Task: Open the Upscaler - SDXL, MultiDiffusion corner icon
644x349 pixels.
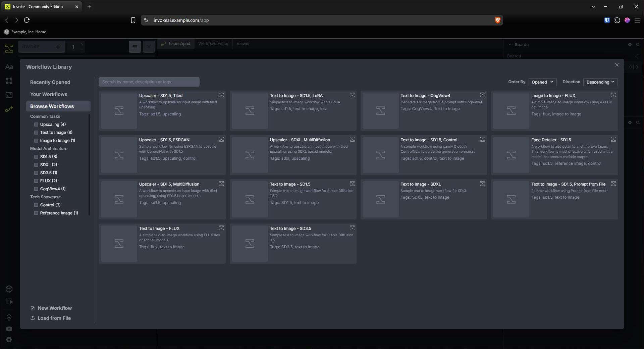Action: 352,140
